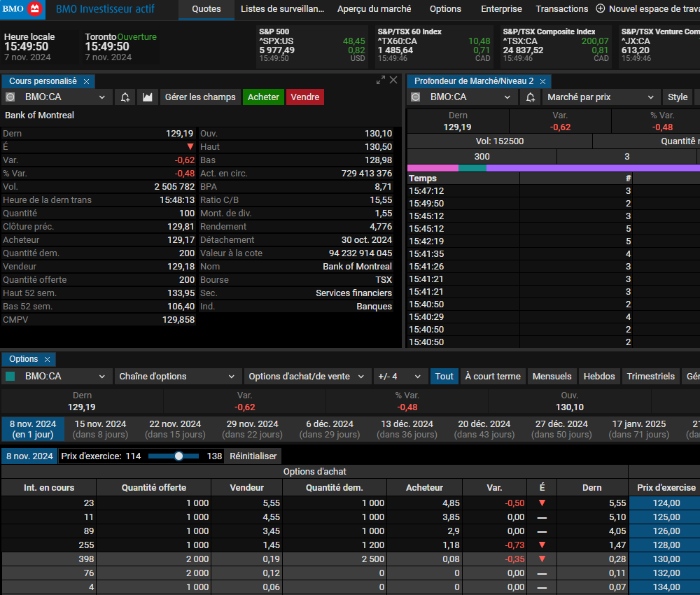Screen dimensions: 700x595
Task: Click the teal link square in Options panel
Action: [10, 377]
